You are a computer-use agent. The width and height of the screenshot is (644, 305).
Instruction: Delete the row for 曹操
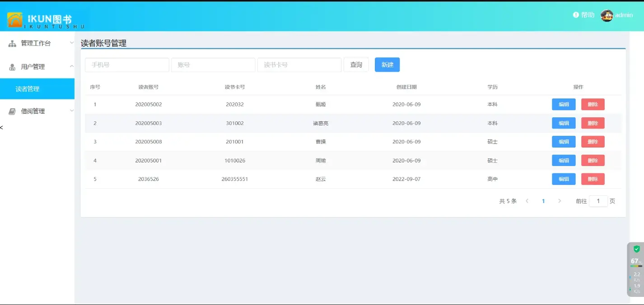[593, 142]
